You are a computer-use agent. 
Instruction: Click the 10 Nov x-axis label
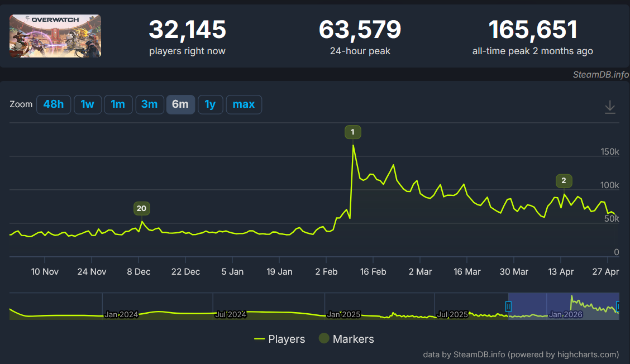pos(45,271)
